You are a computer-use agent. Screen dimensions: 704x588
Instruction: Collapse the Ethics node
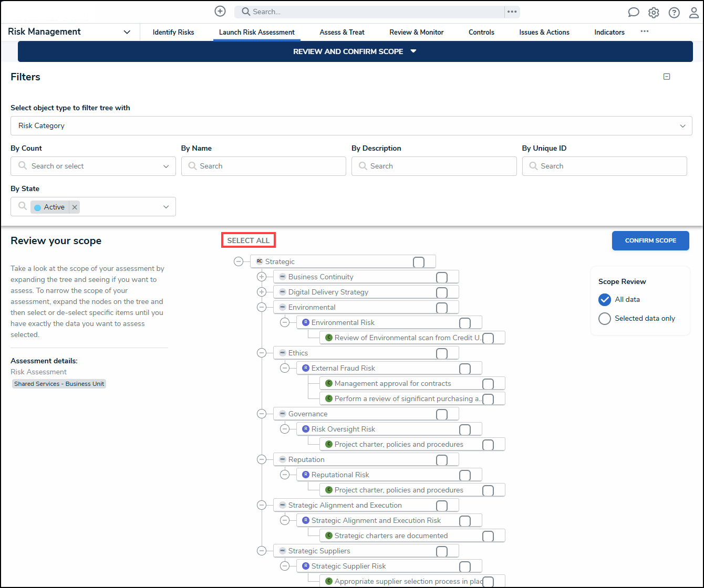262,353
